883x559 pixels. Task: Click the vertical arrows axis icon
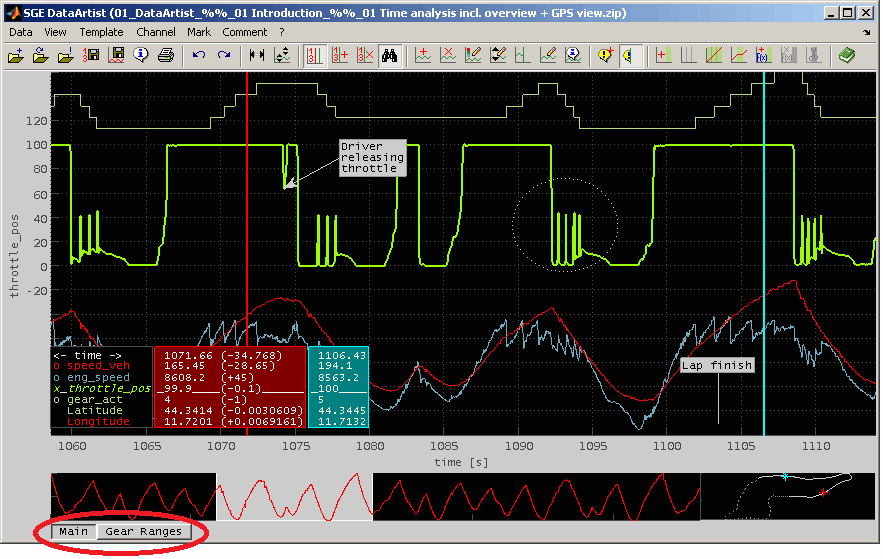282,55
